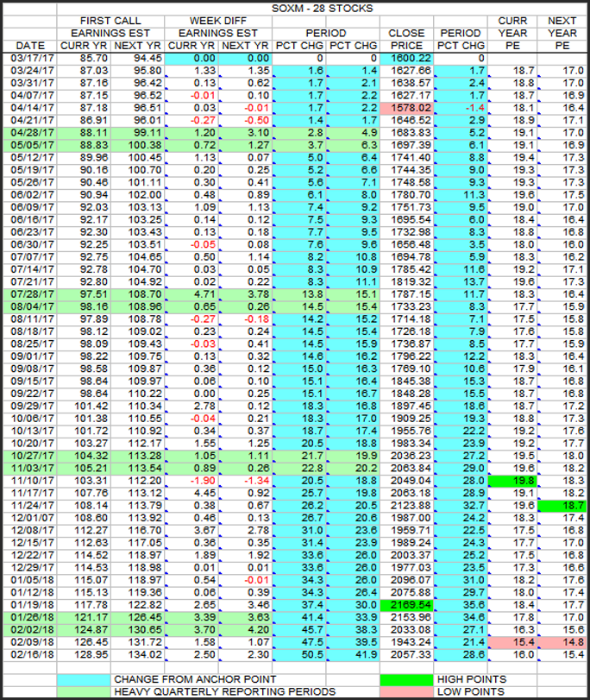This screenshot has height=700, width=590.
Task: Select the next year estimate 126.45
Action: click(137, 617)
